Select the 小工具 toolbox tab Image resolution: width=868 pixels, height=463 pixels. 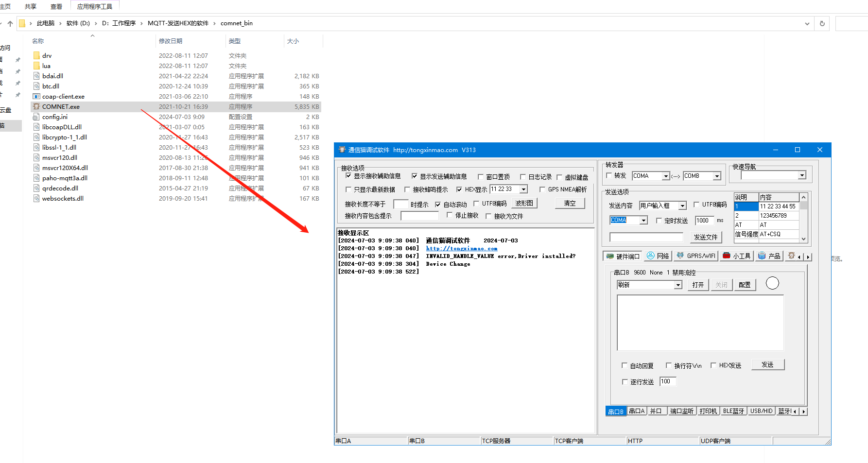point(737,256)
